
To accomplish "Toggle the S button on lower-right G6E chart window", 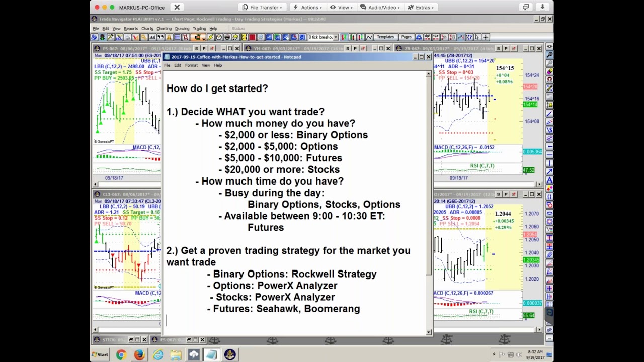I will point(498,194).
